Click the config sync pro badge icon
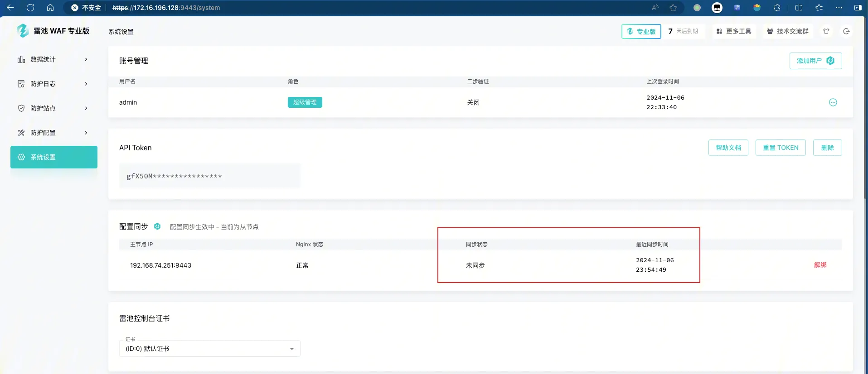 [x=157, y=226]
